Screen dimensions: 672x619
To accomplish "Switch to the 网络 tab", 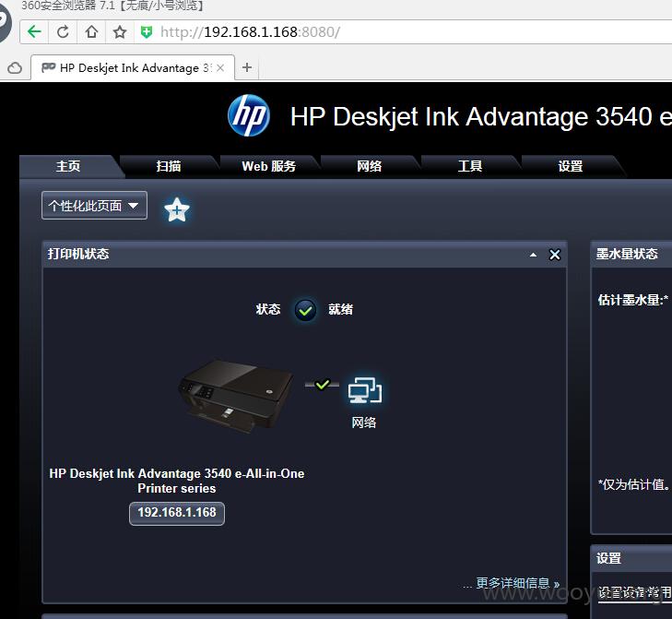I will (370, 166).
